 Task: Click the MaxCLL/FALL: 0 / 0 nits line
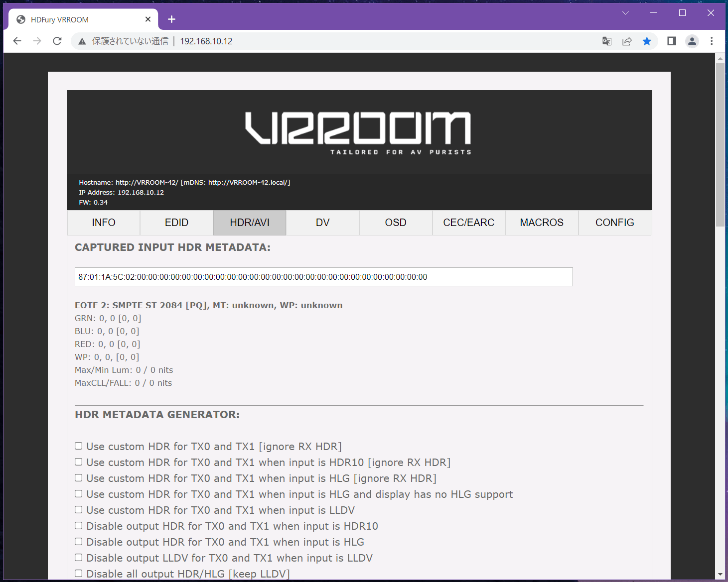[124, 383]
